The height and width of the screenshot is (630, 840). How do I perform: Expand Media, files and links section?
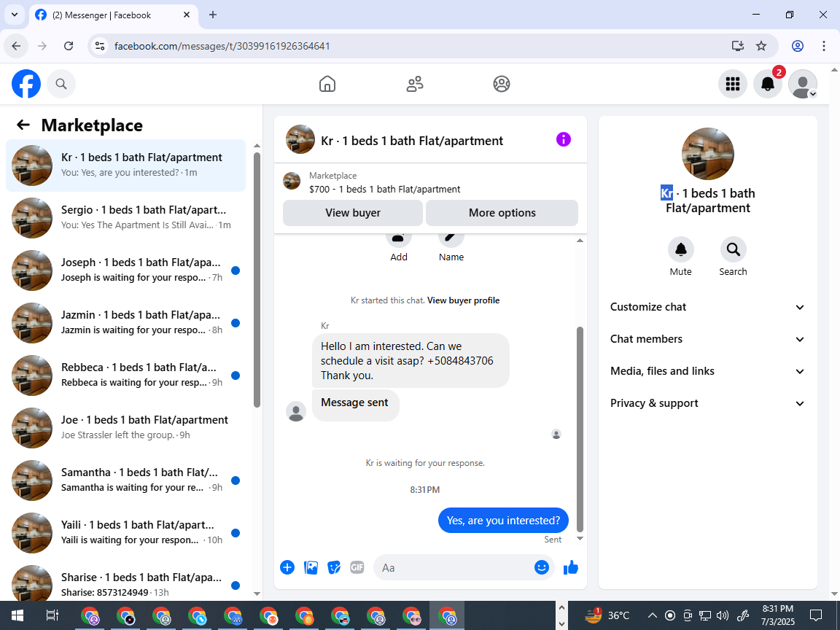tap(708, 371)
